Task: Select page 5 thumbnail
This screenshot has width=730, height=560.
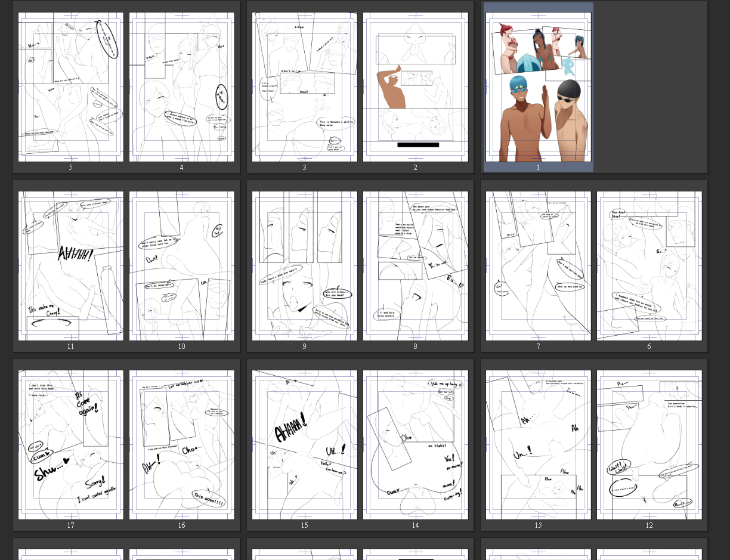Action: (71, 87)
